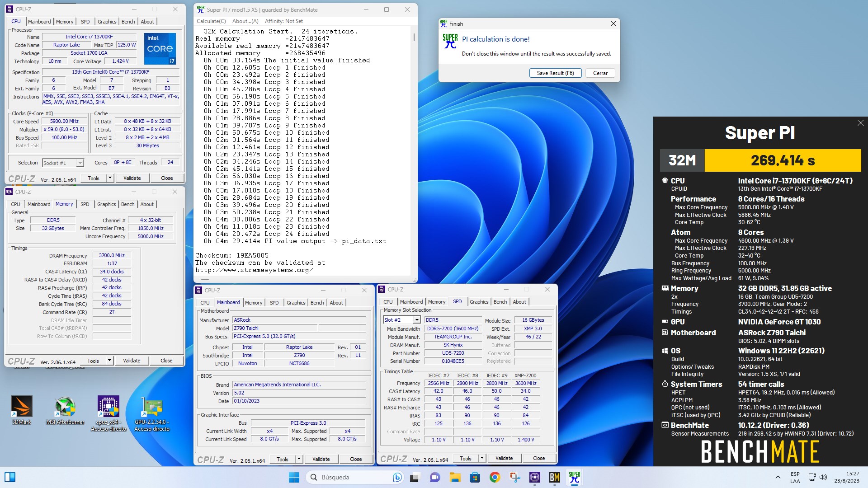Click the Part Number UD5-7200 field
The height and width of the screenshot is (488, 868).
pyautogui.click(x=453, y=353)
